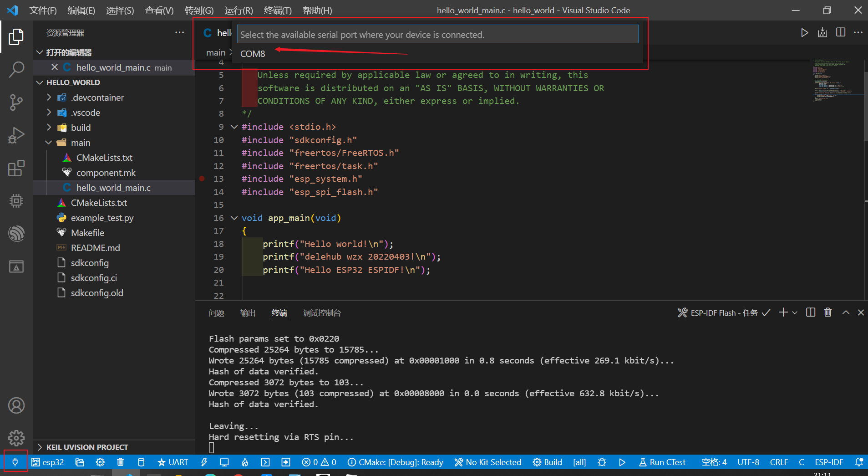Click the Build, Flash and Monitor flame icon
Screen dimensions: 868x476
tap(245, 462)
